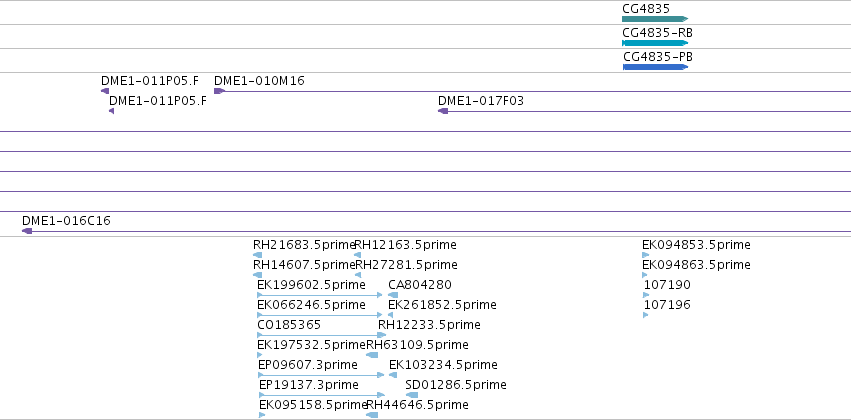The height and width of the screenshot is (420, 851).
Task: Click the small arrow under 107196
Action: coord(645,315)
